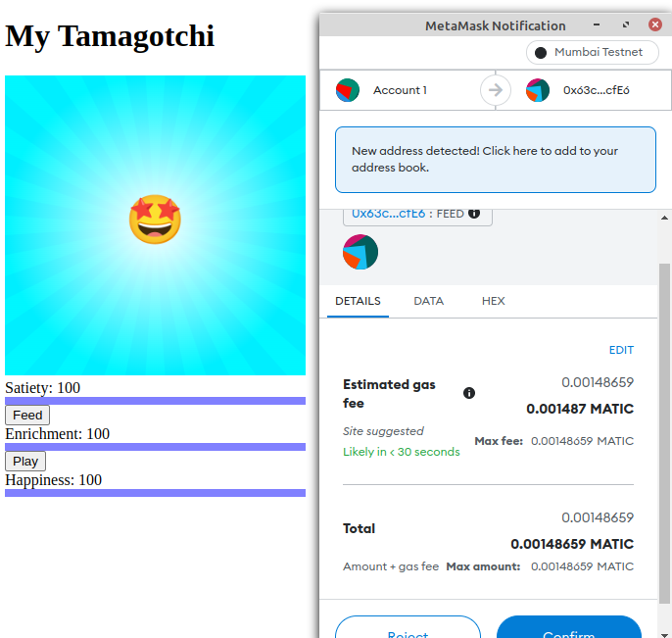This screenshot has width=672, height=638.
Task: Click the Satiety: 100 label
Action: (42, 388)
